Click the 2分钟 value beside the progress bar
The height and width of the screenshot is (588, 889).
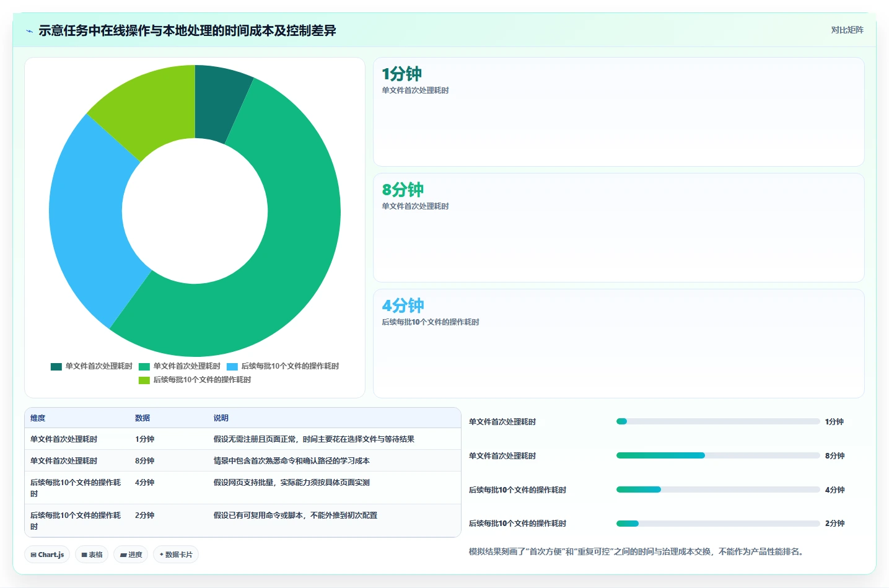click(834, 523)
